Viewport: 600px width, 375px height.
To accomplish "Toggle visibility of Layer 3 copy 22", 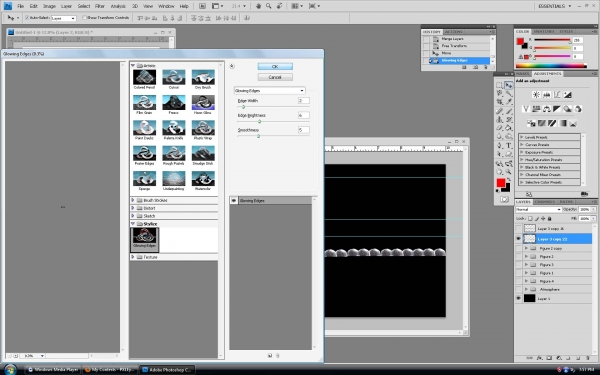I will coord(518,239).
